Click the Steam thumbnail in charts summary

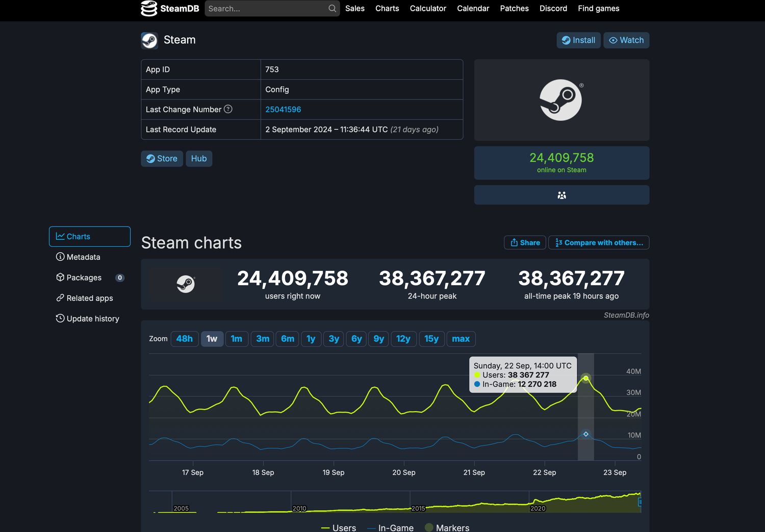186,284
